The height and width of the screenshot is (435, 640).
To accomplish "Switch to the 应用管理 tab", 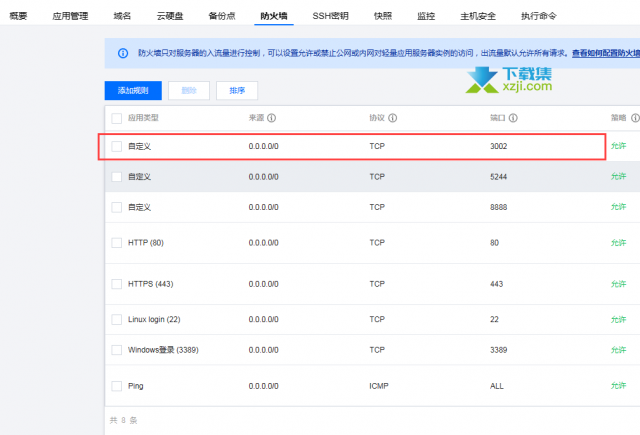I will [x=70, y=16].
